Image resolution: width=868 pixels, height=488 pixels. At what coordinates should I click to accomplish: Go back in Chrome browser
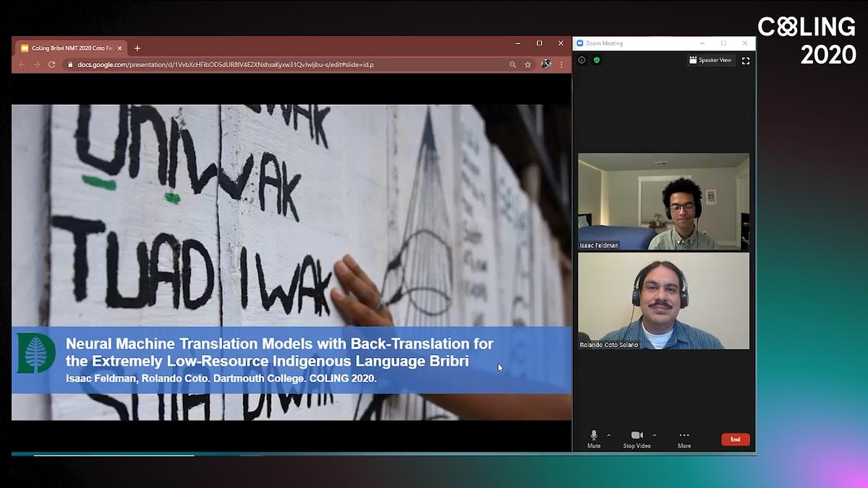pyautogui.click(x=22, y=64)
